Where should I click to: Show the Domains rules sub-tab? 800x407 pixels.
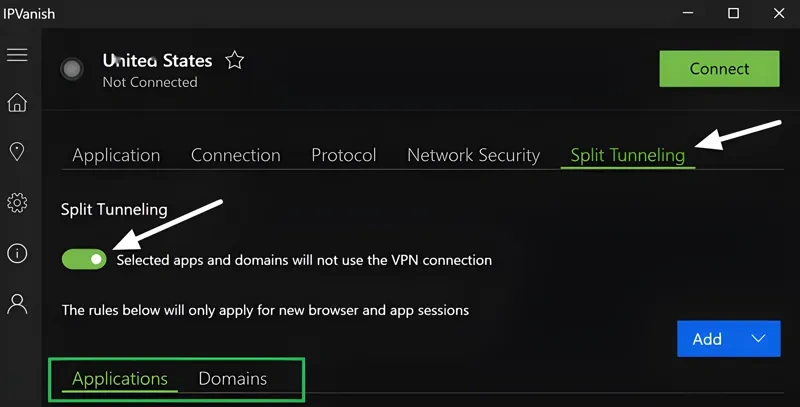[x=232, y=379]
